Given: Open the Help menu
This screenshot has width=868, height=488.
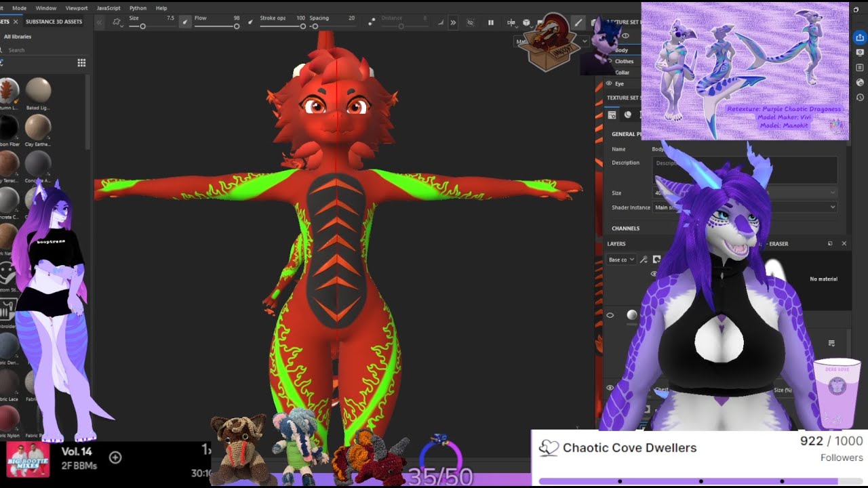Looking at the screenshot, I should point(161,8).
